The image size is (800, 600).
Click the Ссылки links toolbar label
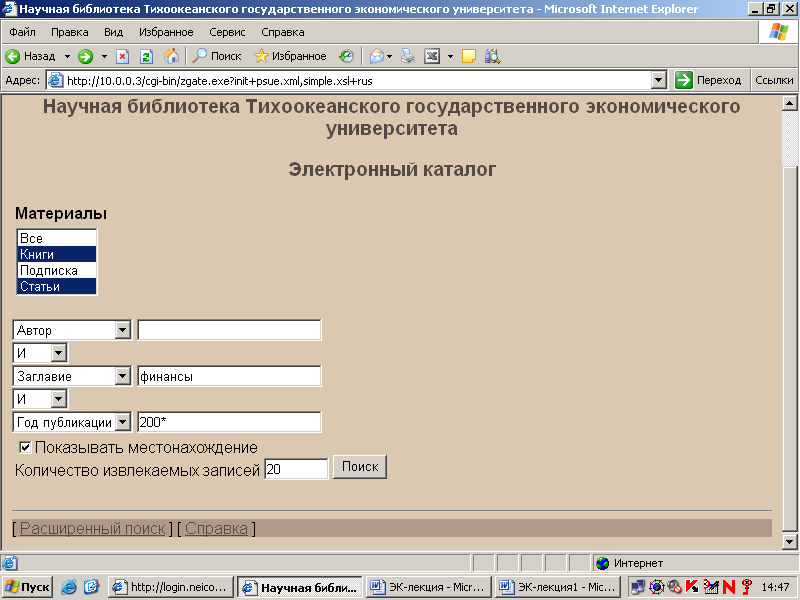click(x=774, y=80)
